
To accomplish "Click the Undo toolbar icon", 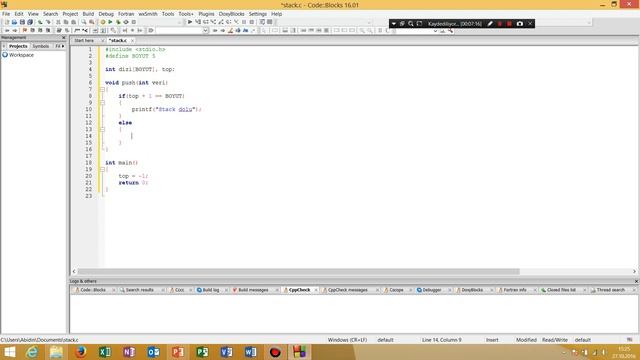I will pos(40,22).
